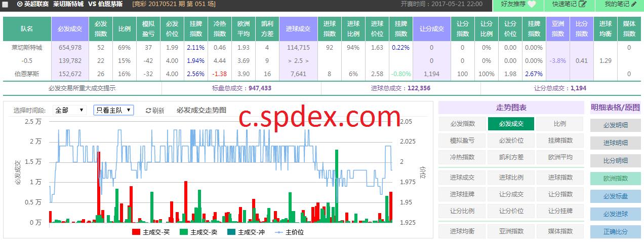Select 必发指数 trend chart button
644x242 pixels.
pyautogui.click(x=462, y=124)
